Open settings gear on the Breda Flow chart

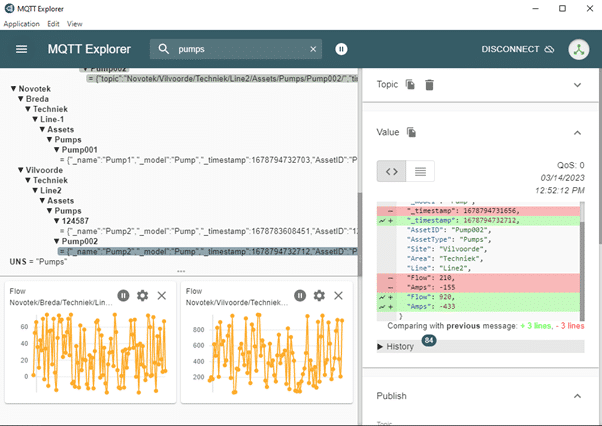coord(143,295)
